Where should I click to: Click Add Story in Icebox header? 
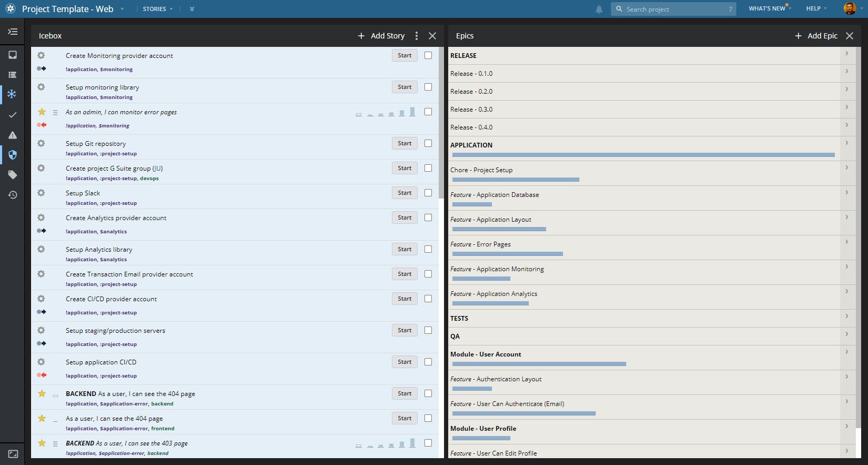coord(381,36)
